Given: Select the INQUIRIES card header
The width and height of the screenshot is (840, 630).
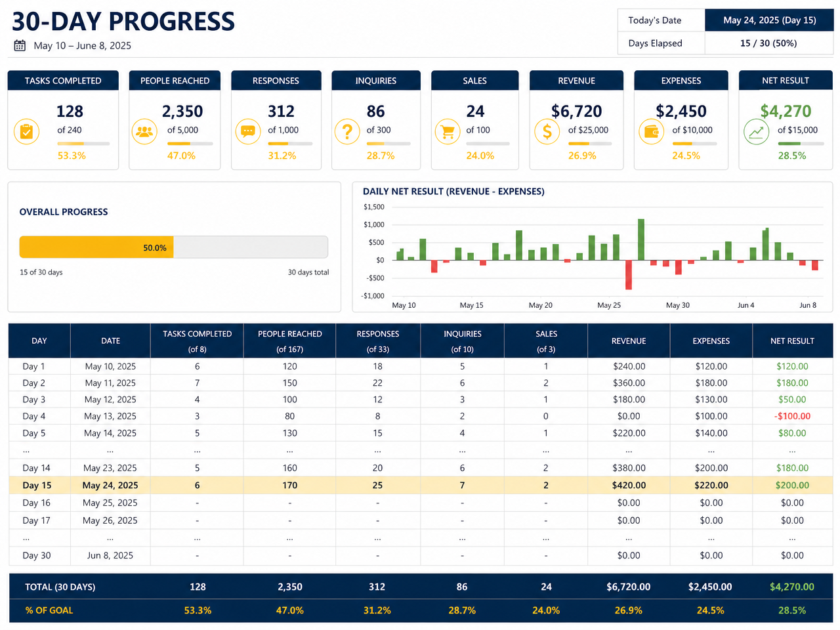Looking at the screenshot, I should click(x=376, y=80).
